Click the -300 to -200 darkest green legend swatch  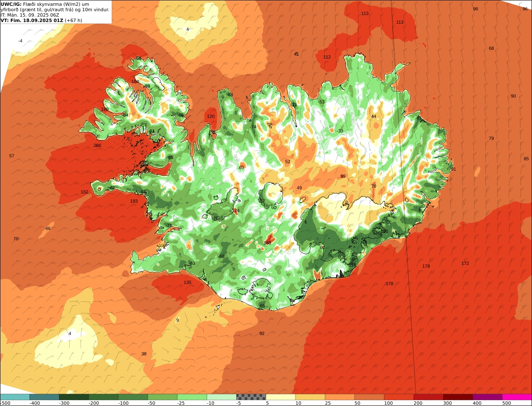point(74,397)
